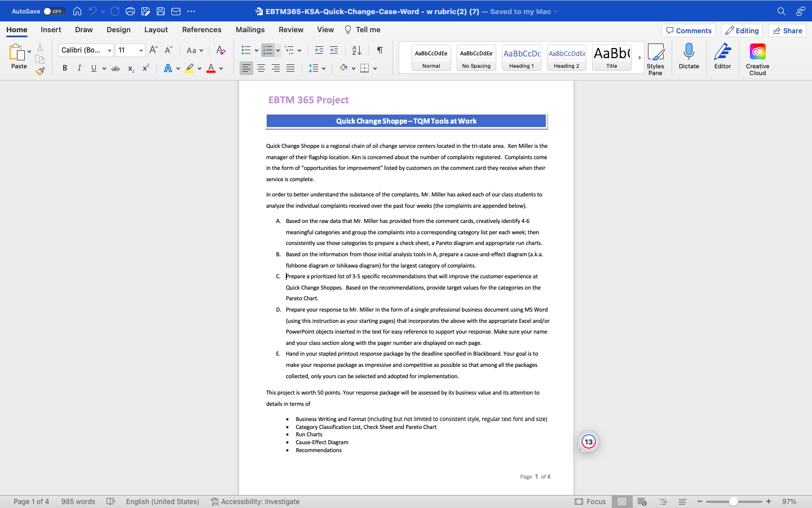The width and height of the screenshot is (812, 508).
Task: Click the Tell me search field
Action: 362,30
